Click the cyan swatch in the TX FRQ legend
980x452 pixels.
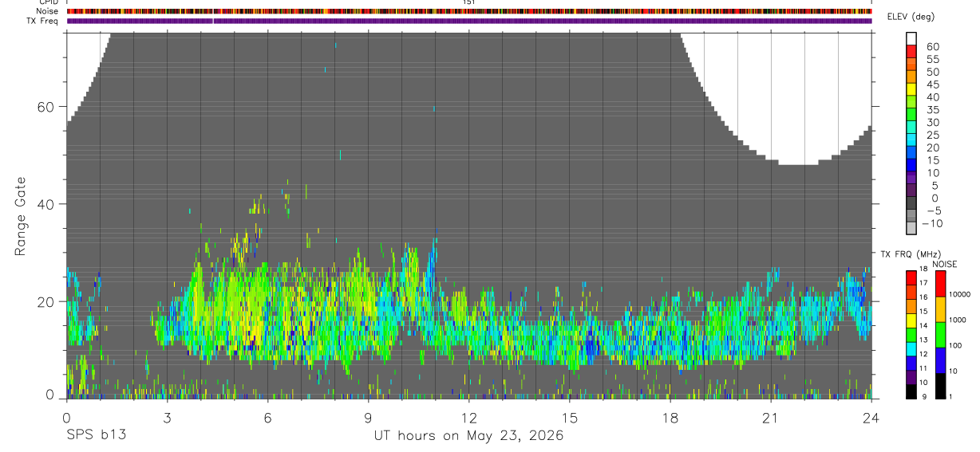(x=911, y=348)
